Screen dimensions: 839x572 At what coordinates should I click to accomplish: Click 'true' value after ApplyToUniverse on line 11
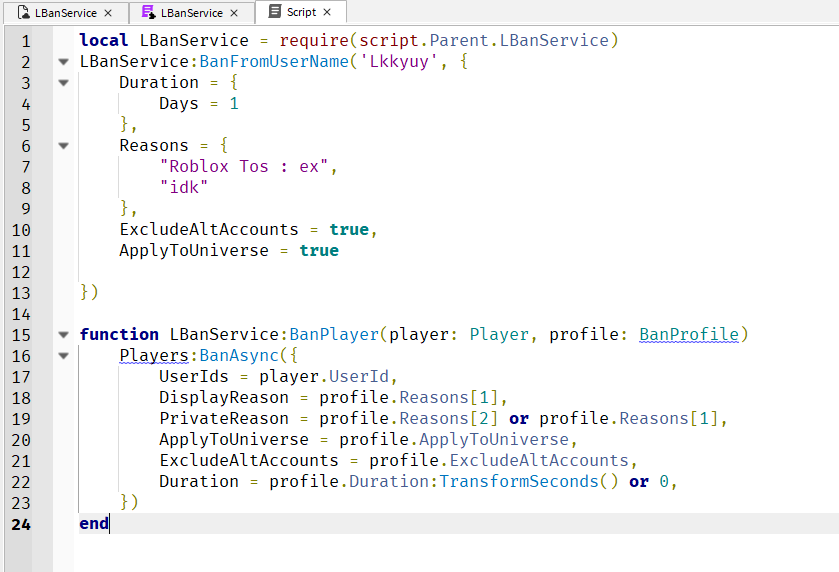pos(319,250)
